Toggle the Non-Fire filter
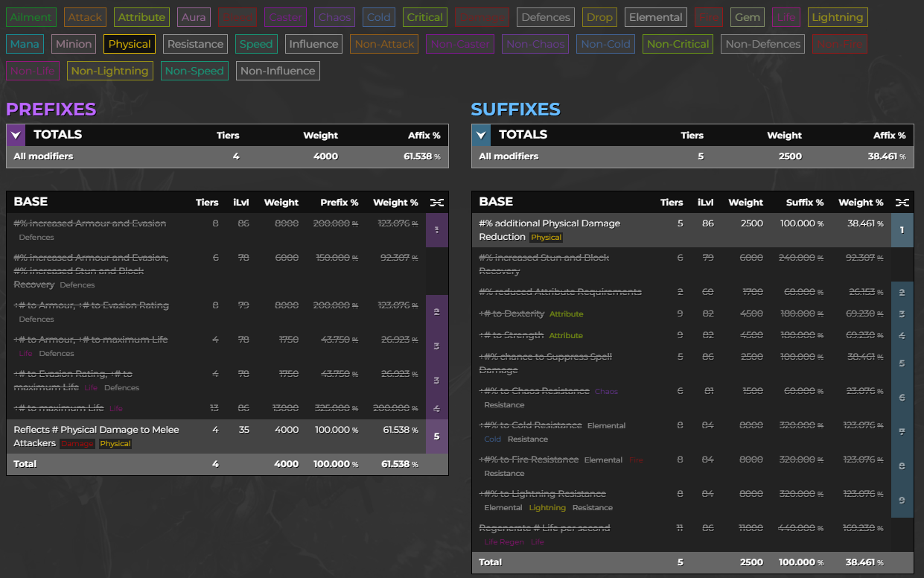The height and width of the screenshot is (578, 924). tap(840, 44)
